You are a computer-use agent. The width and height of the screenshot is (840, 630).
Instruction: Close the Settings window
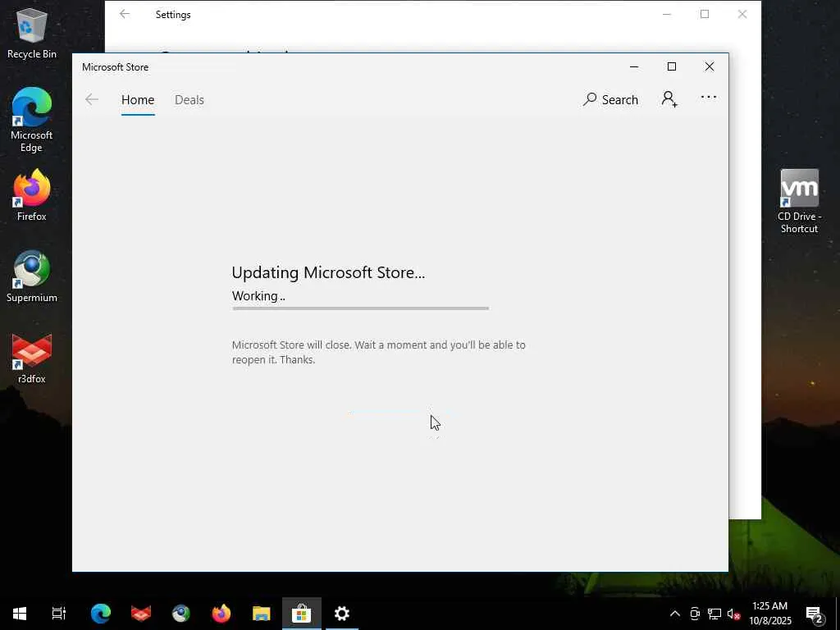(742, 15)
